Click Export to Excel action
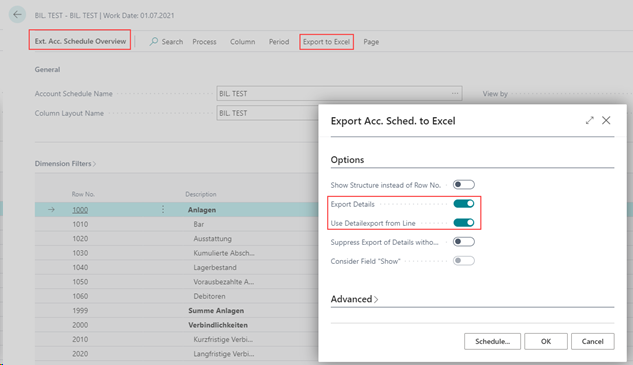This screenshot has height=365, width=633. point(326,42)
